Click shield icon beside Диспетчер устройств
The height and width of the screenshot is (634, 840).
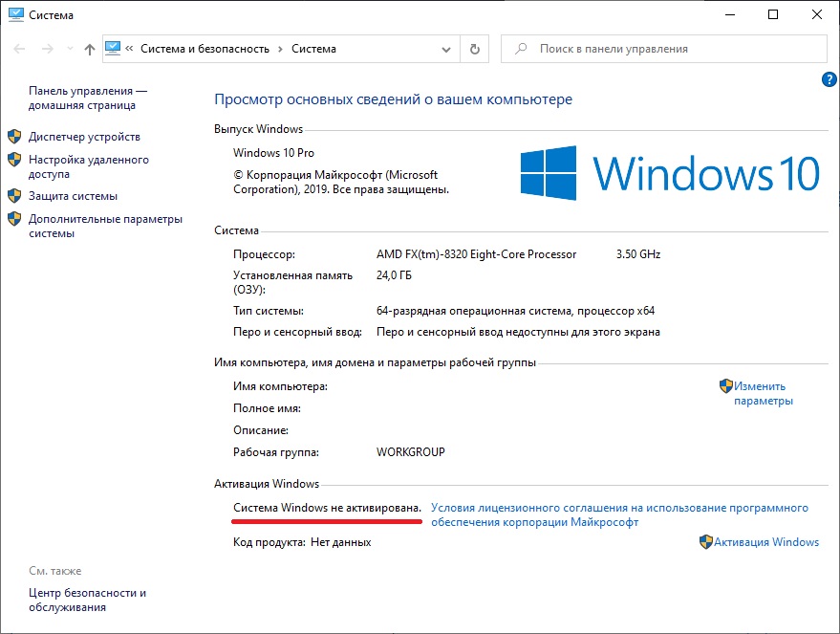14,137
